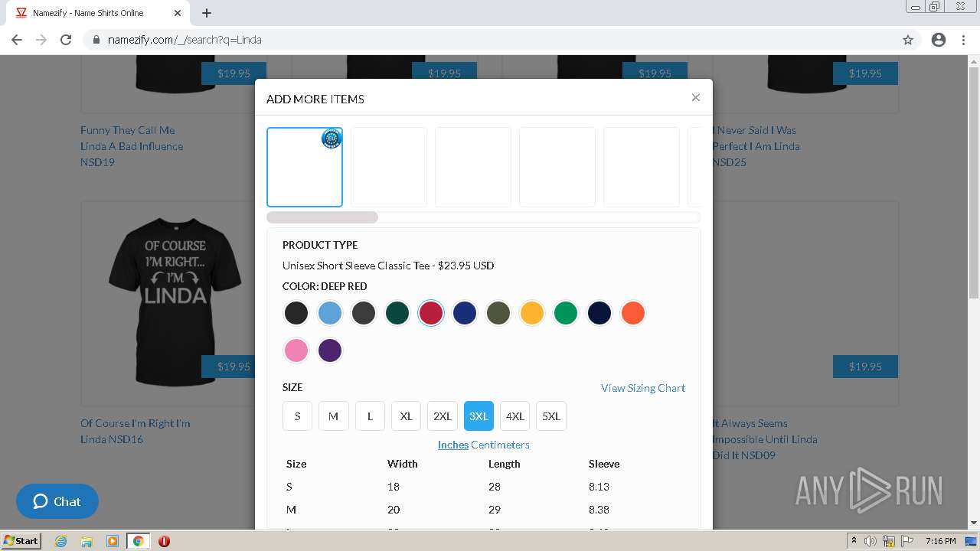This screenshot has width=980, height=551.
Task: Launch Internet Explorer from taskbar
Action: (x=60, y=541)
